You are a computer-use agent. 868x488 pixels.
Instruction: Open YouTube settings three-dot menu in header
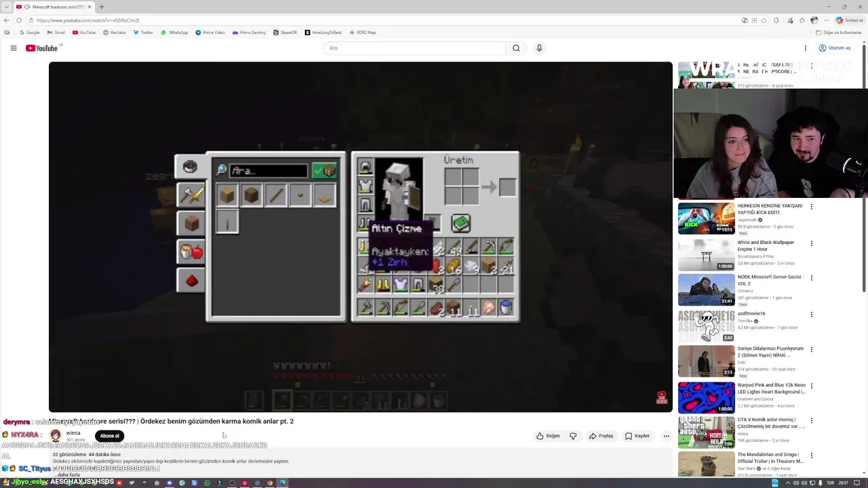pos(806,48)
